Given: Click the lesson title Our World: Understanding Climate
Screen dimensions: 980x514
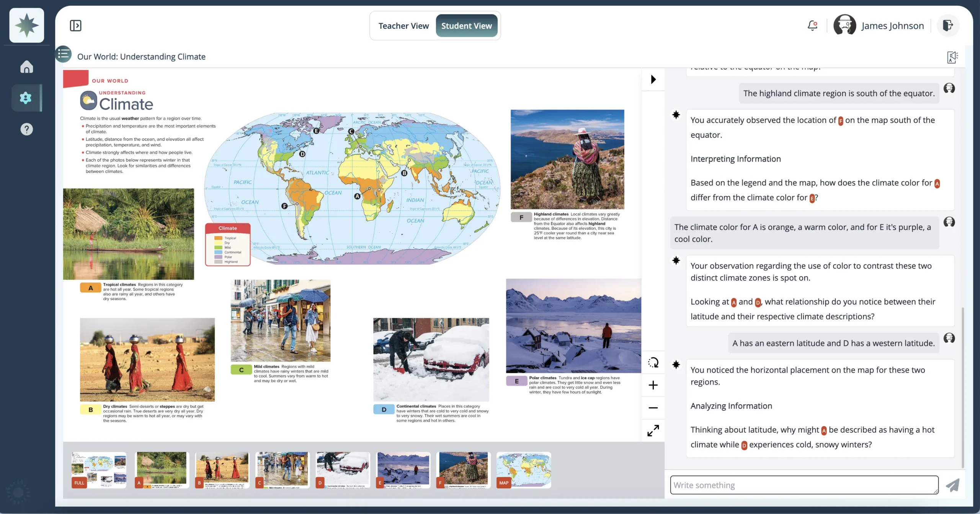Looking at the screenshot, I should [x=141, y=57].
